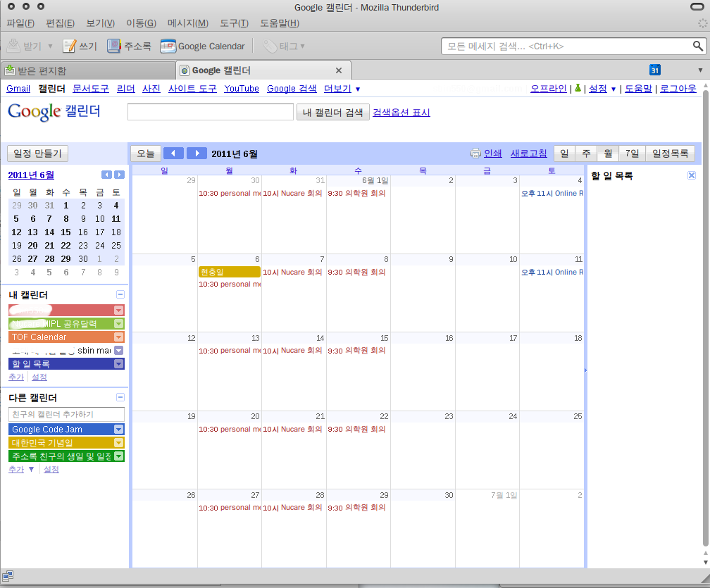Toggle the sbin mail calendar entry

click(x=61, y=351)
